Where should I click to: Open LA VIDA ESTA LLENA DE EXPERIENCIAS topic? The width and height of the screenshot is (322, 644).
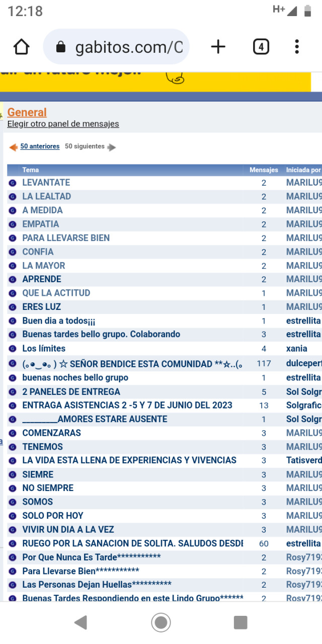coord(129,460)
